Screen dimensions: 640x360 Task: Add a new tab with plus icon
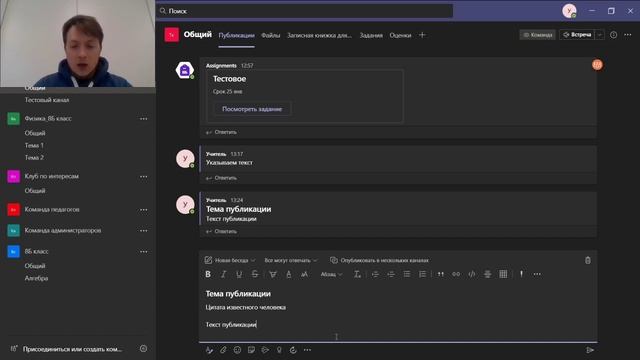[422, 35]
